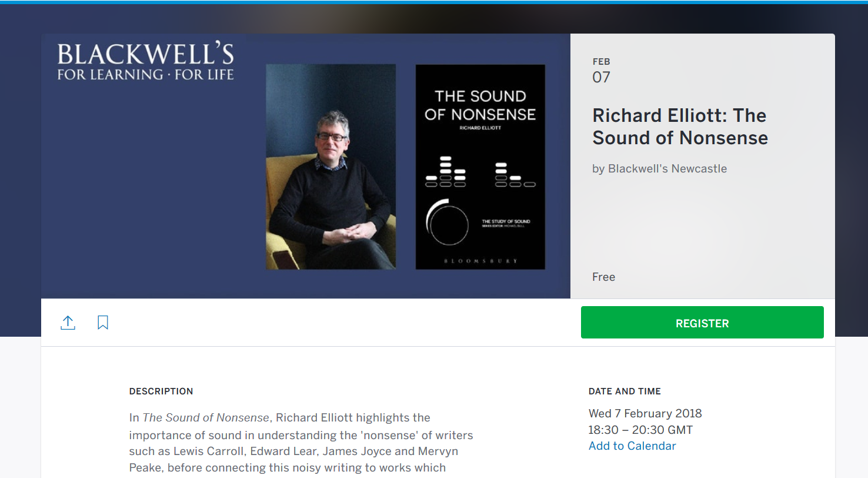The image size is (868, 478).
Task: Click the DESCRIPTION section heading
Action: (161, 391)
